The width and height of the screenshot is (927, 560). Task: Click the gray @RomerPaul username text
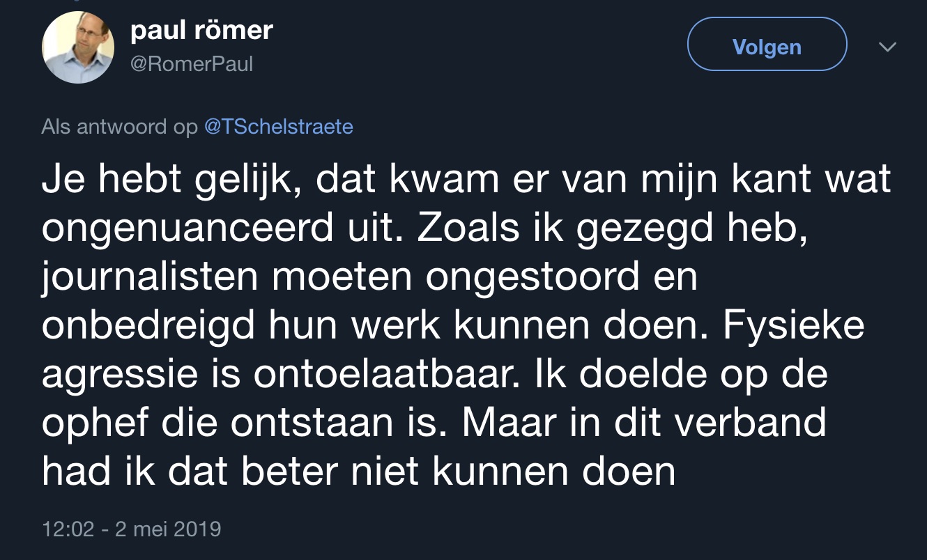[192, 63]
